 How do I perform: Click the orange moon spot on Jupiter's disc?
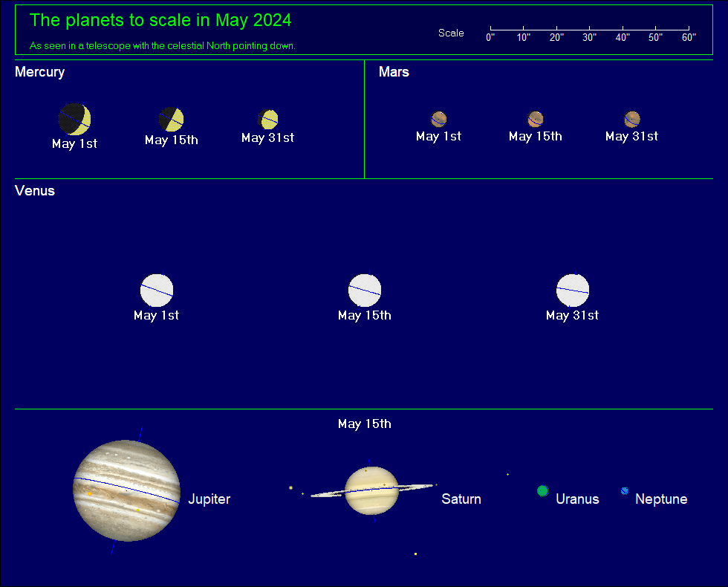[90, 493]
